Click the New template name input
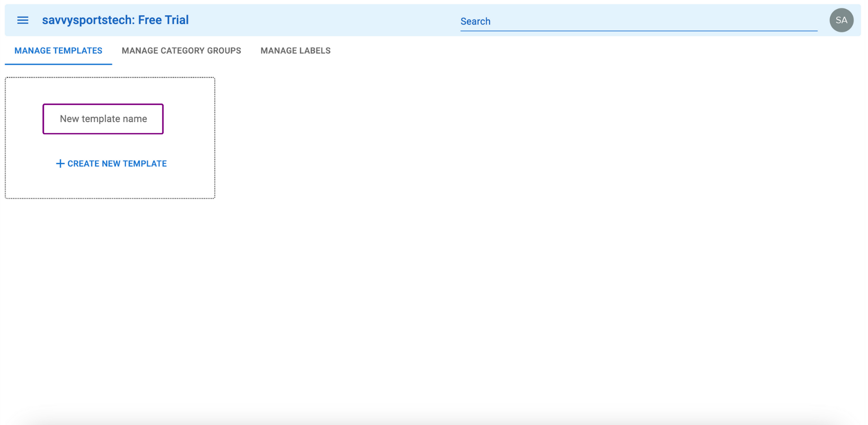This screenshot has width=868, height=425. [x=103, y=119]
